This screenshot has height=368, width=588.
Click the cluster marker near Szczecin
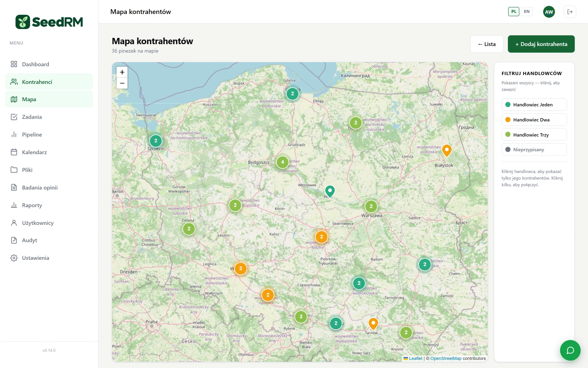tap(156, 141)
